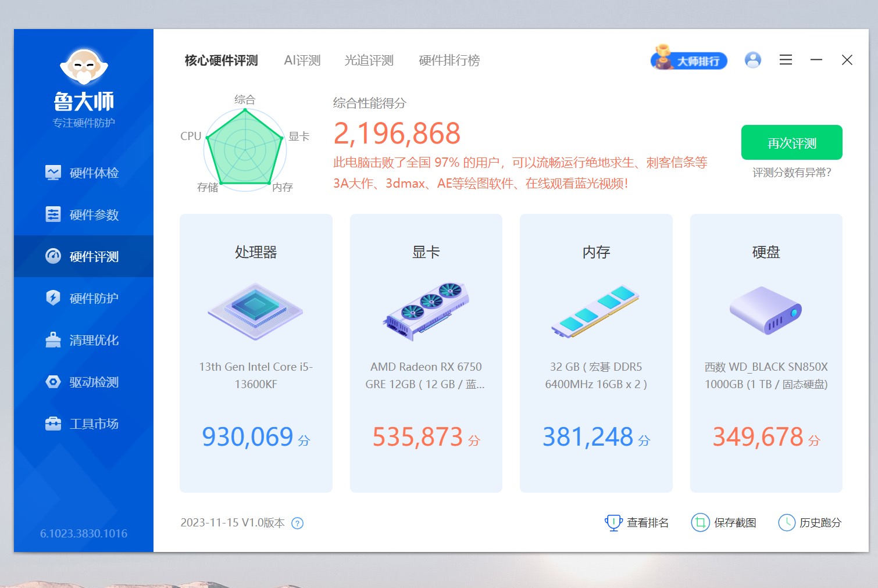Click the 查看排名 trophy icon
The image size is (878, 588).
click(613, 522)
